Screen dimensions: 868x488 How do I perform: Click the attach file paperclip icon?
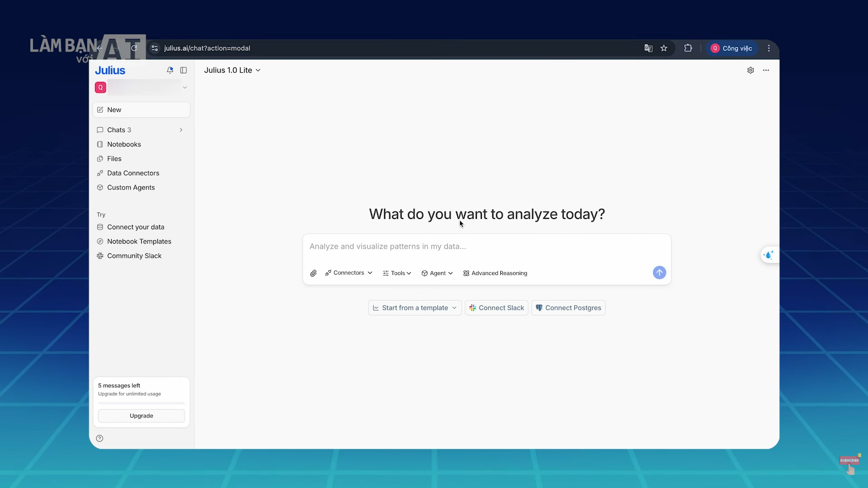(313, 273)
